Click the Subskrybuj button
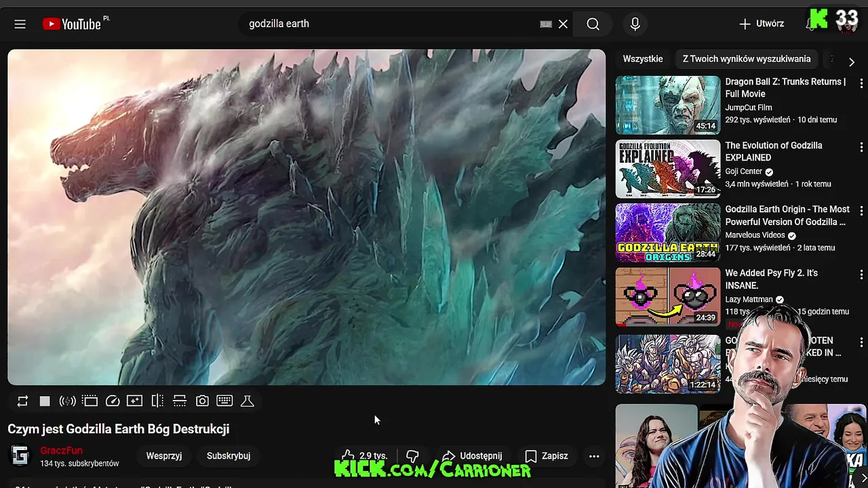868x488 pixels. tap(229, 456)
